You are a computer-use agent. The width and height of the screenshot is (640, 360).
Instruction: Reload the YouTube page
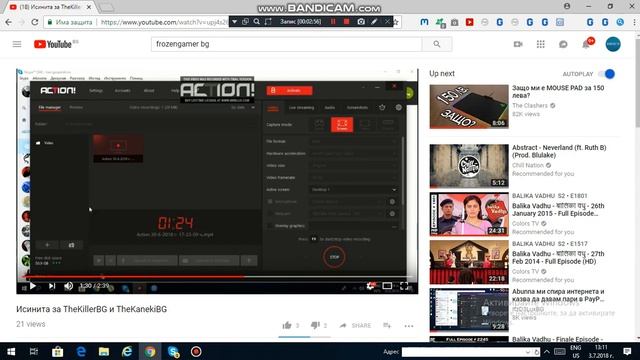click(x=35, y=22)
